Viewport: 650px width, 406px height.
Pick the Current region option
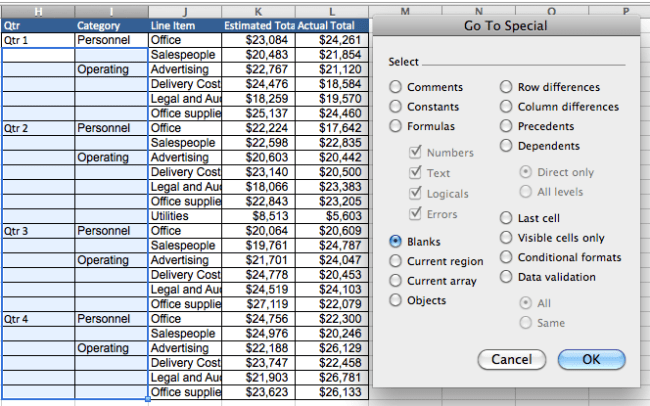[x=397, y=261]
